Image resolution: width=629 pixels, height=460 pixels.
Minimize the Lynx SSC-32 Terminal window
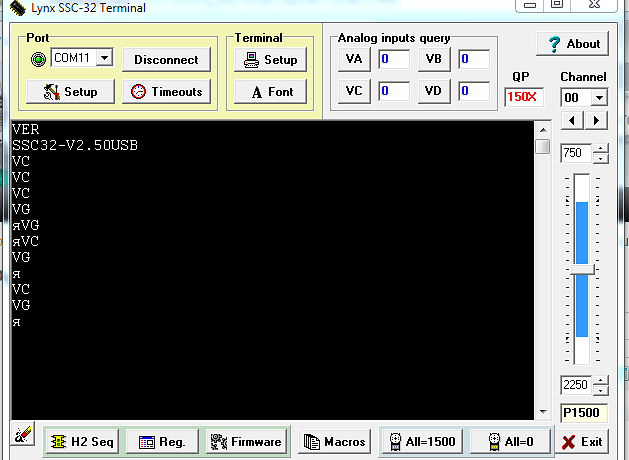tap(530, 5)
